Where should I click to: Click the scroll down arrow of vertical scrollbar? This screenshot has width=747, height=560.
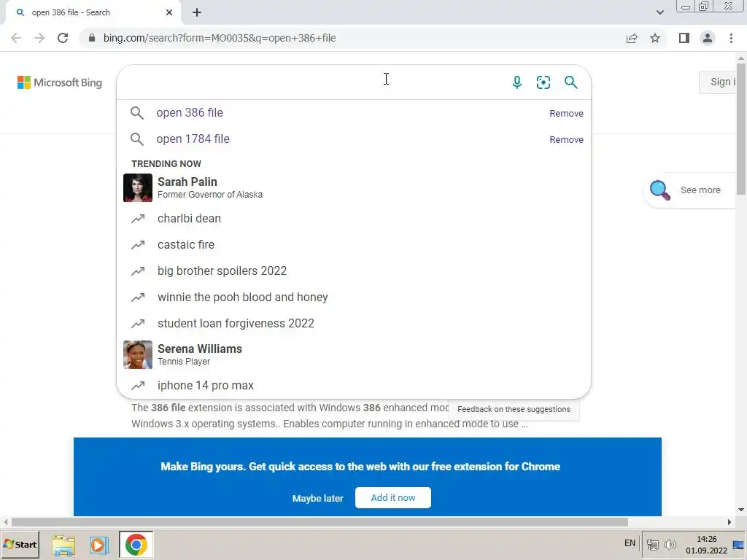click(741, 510)
